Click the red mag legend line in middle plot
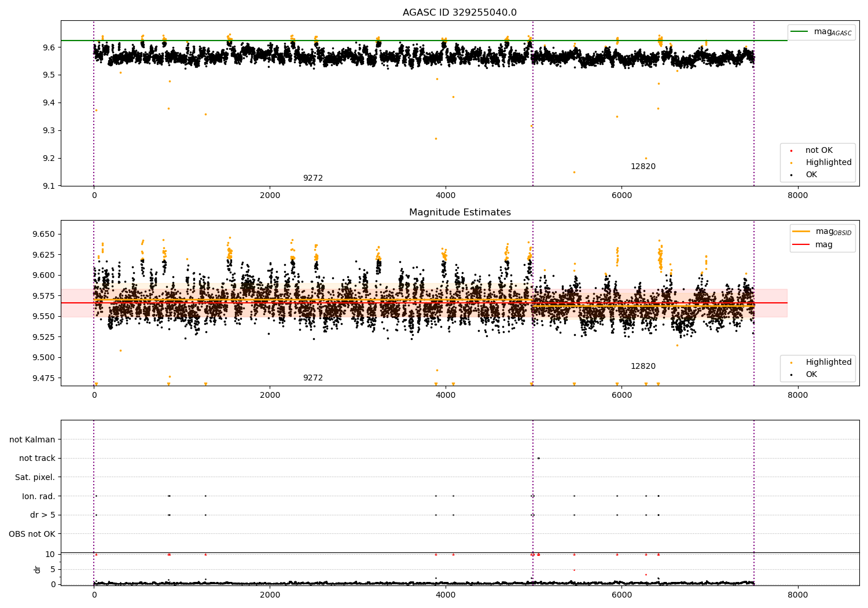This screenshot has height=608, width=868. pos(801,245)
